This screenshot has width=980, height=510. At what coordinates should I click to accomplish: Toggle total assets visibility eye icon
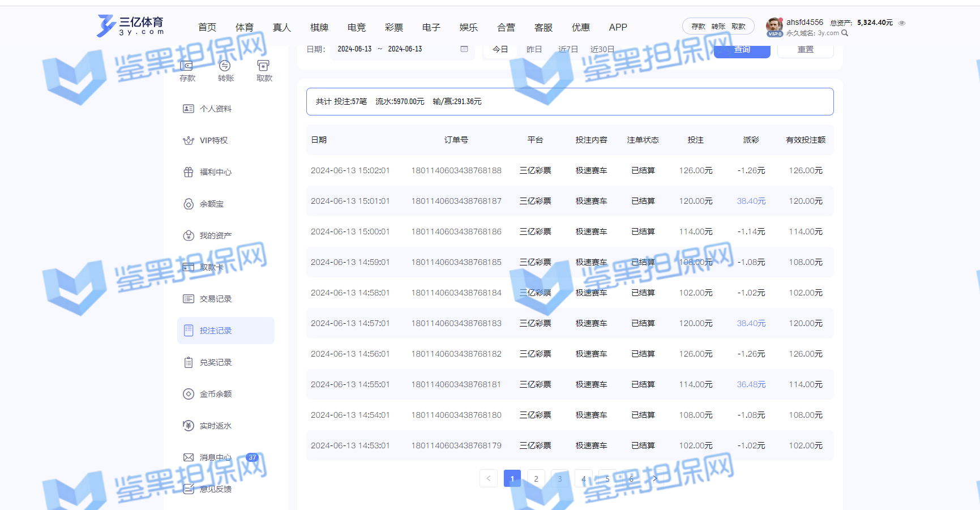(x=902, y=23)
